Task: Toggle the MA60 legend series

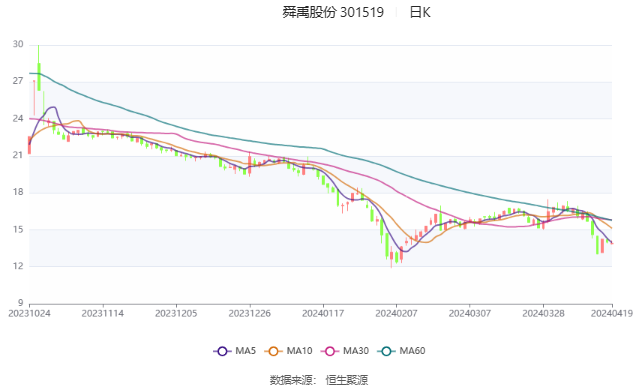Action: 401,351
